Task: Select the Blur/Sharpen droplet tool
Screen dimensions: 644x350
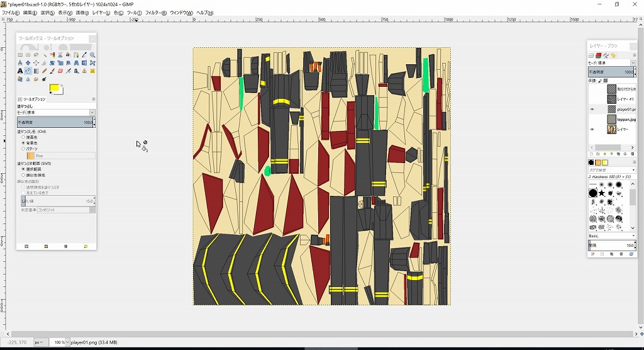Action: (x=28, y=79)
